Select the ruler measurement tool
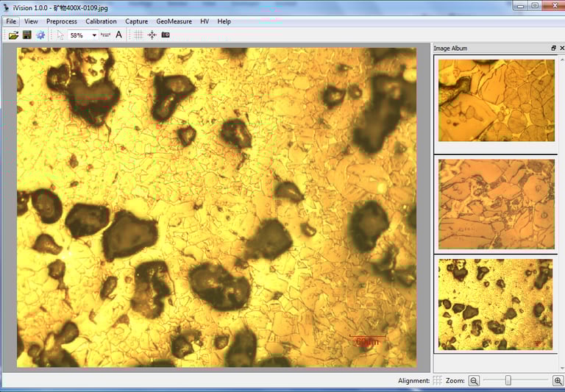Viewport: 565px width, 392px height. [105, 35]
